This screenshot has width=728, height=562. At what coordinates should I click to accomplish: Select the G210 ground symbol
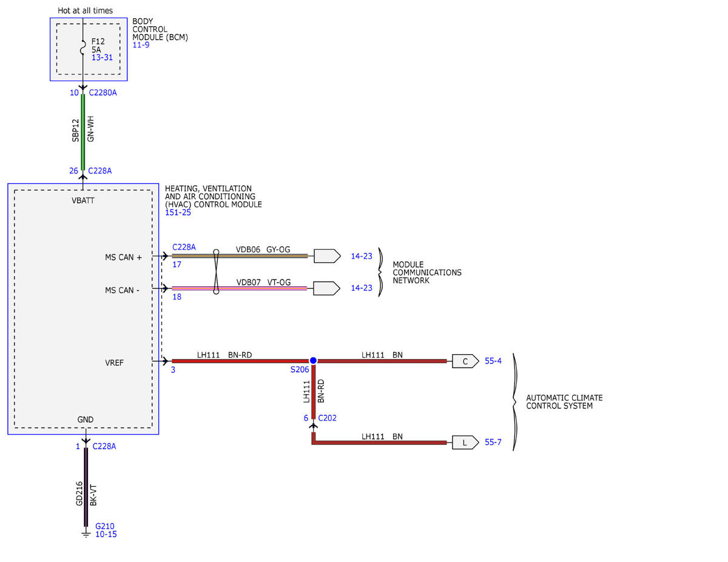[86, 534]
